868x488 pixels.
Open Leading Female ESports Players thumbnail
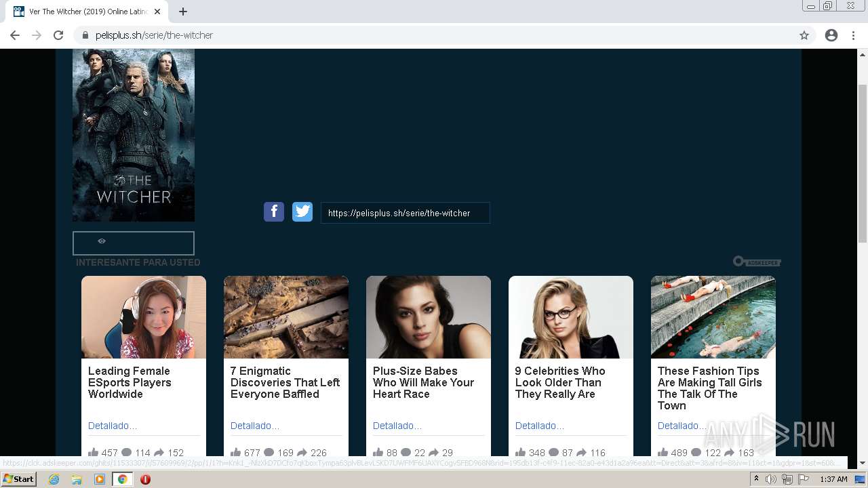coord(144,317)
